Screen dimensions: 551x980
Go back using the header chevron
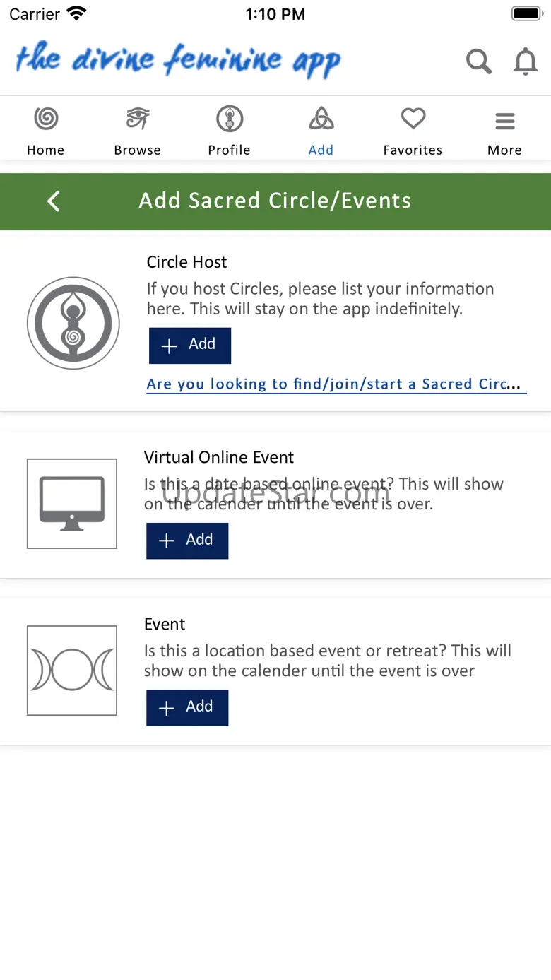(54, 201)
